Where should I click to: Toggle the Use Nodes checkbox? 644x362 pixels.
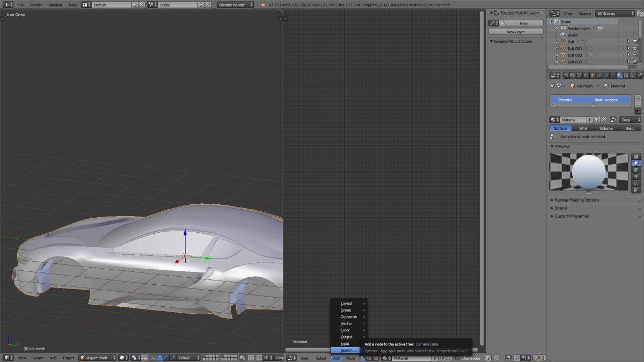[x=457, y=358]
